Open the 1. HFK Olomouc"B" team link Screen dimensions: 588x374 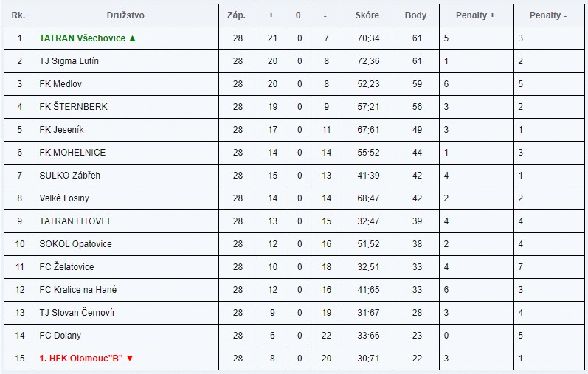[x=80, y=359]
